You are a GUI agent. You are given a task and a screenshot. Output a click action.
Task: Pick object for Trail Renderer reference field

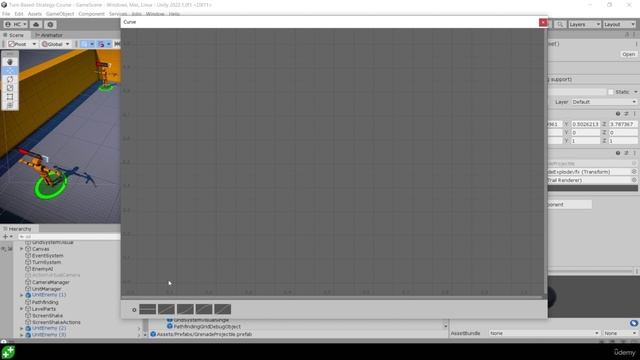tap(634, 180)
